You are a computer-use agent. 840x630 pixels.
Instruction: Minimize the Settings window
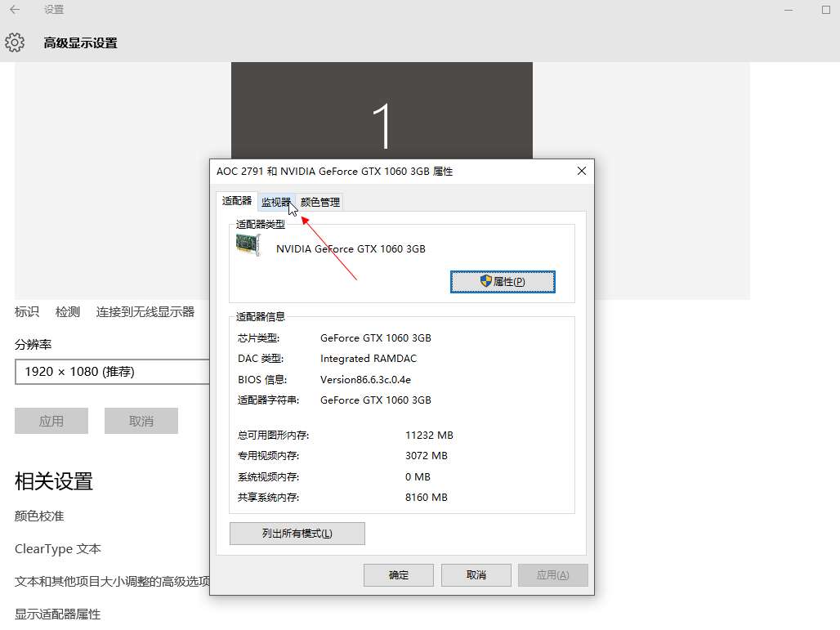click(788, 10)
